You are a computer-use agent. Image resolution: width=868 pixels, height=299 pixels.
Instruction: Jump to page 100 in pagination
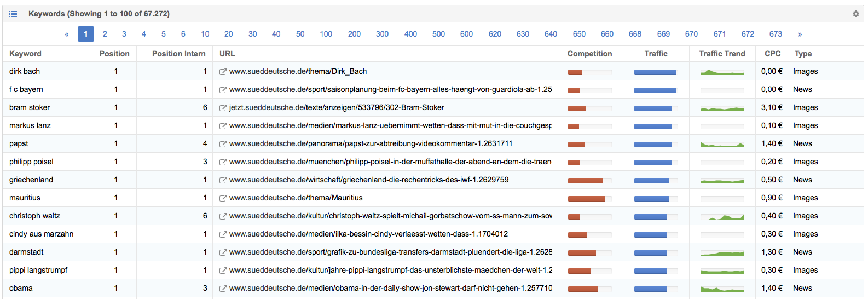(326, 34)
